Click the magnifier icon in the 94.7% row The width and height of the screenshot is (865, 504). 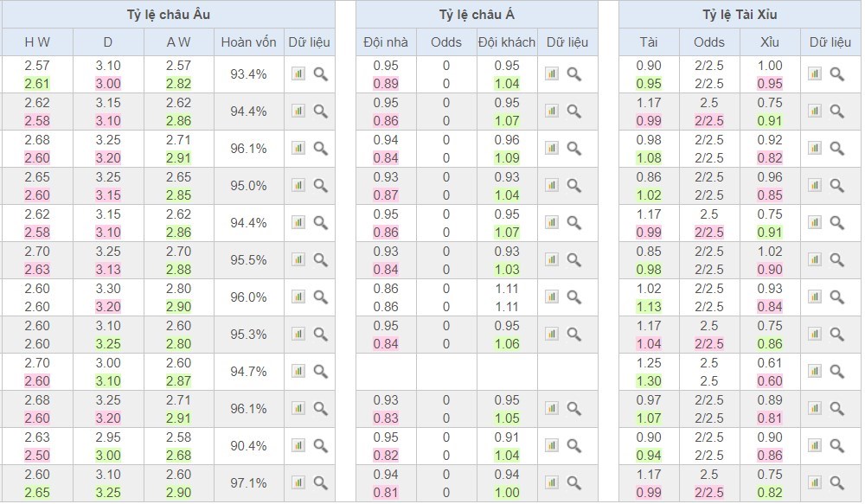pyautogui.click(x=320, y=372)
